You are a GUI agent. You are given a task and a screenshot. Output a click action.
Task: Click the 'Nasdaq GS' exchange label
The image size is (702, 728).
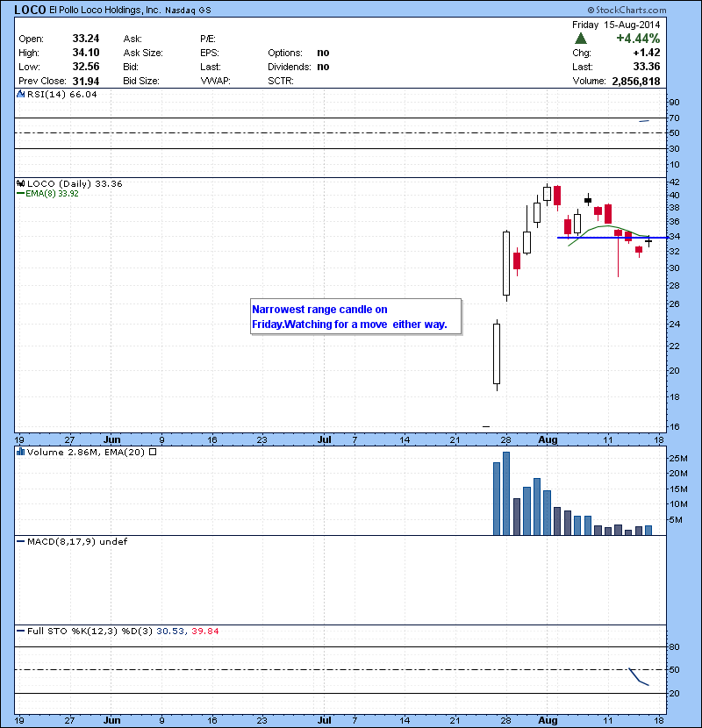pyautogui.click(x=188, y=11)
